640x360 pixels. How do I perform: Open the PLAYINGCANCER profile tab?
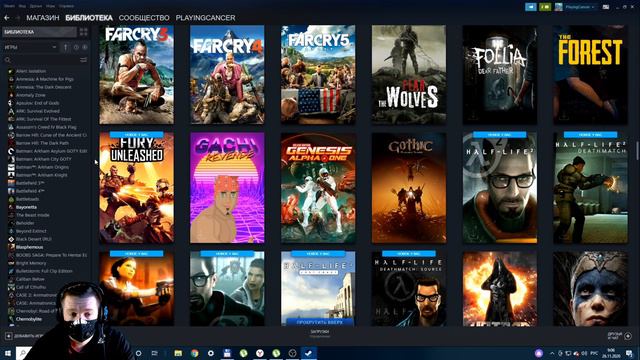205,18
